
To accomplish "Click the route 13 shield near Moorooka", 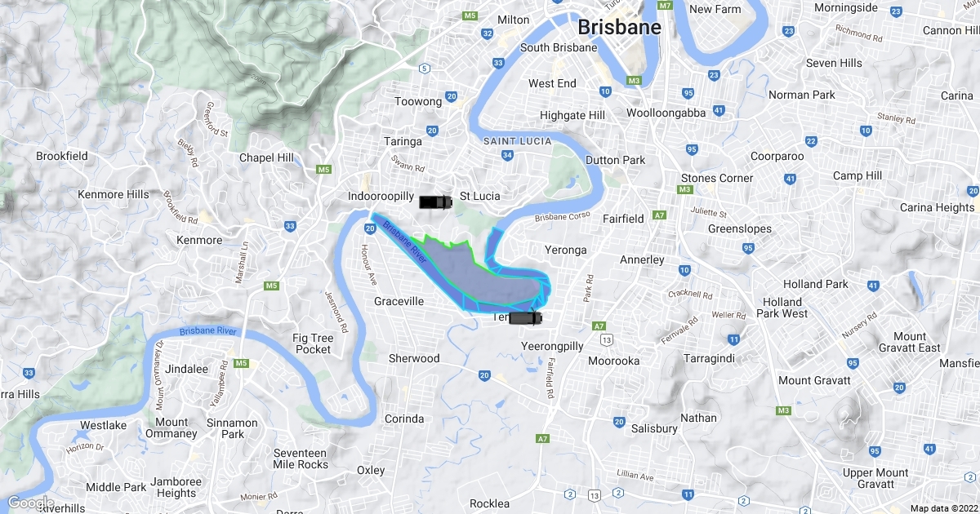I will tap(606, 338).
